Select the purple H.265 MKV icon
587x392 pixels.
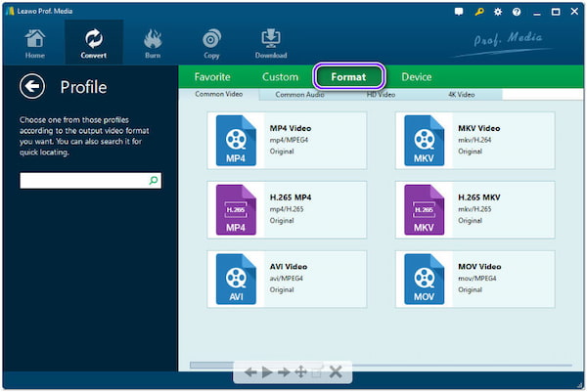425,209
